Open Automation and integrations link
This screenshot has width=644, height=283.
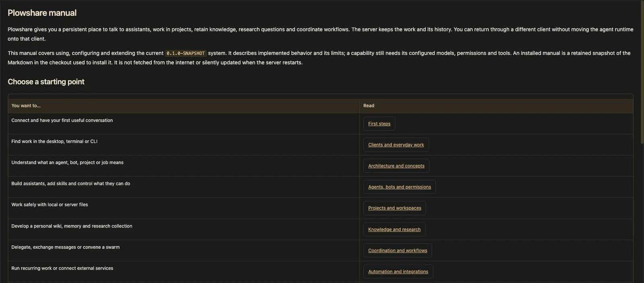pos(398,272)
